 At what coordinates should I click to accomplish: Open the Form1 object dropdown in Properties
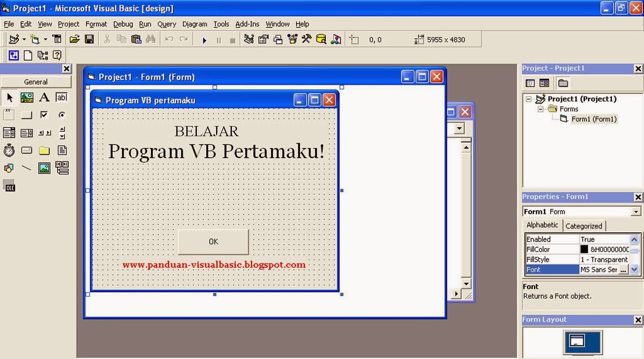[x=636, y=212]
